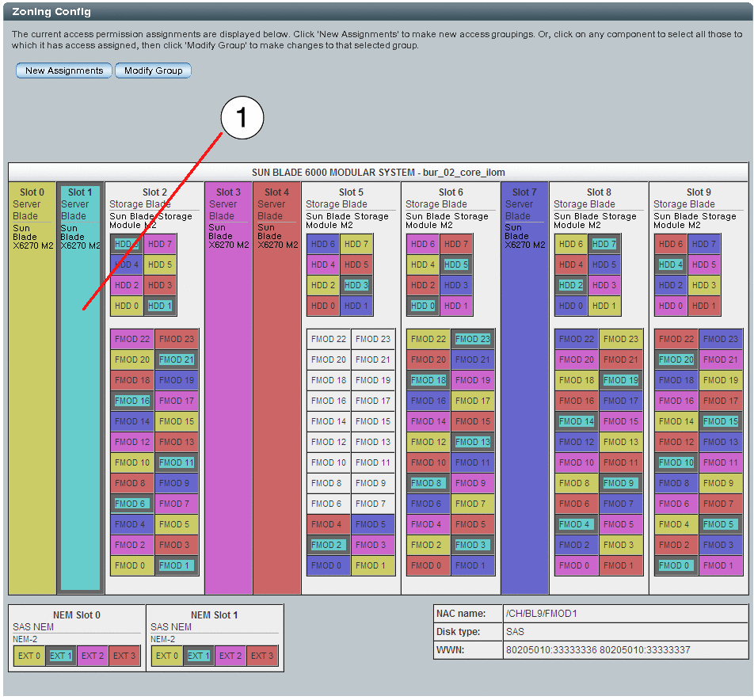Select FMOD 23 in Slot 8
Screen dimensions: 754x700
621,339
